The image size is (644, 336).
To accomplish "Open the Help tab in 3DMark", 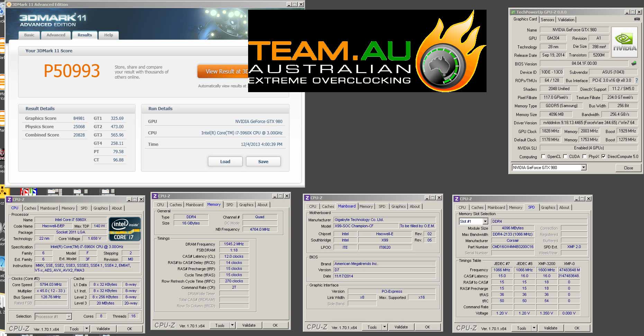I will coord(108,35).
